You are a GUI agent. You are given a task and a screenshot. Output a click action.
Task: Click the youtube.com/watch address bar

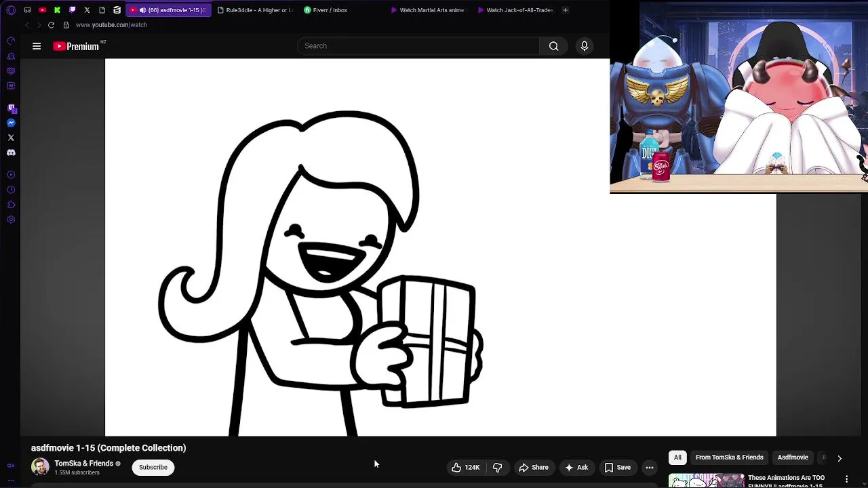(x=111, y=25)
